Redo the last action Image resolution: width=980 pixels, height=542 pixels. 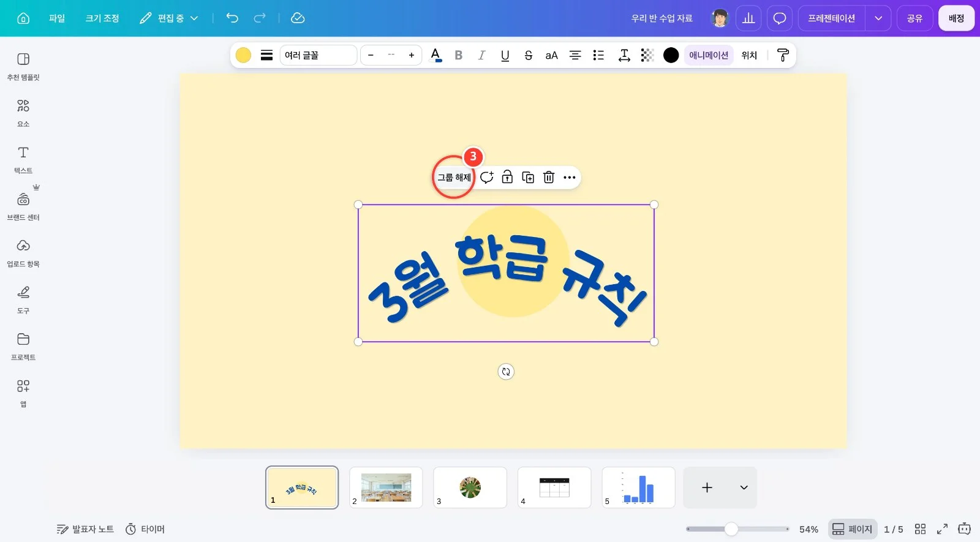pyautogui.click(x=260, y=18)
